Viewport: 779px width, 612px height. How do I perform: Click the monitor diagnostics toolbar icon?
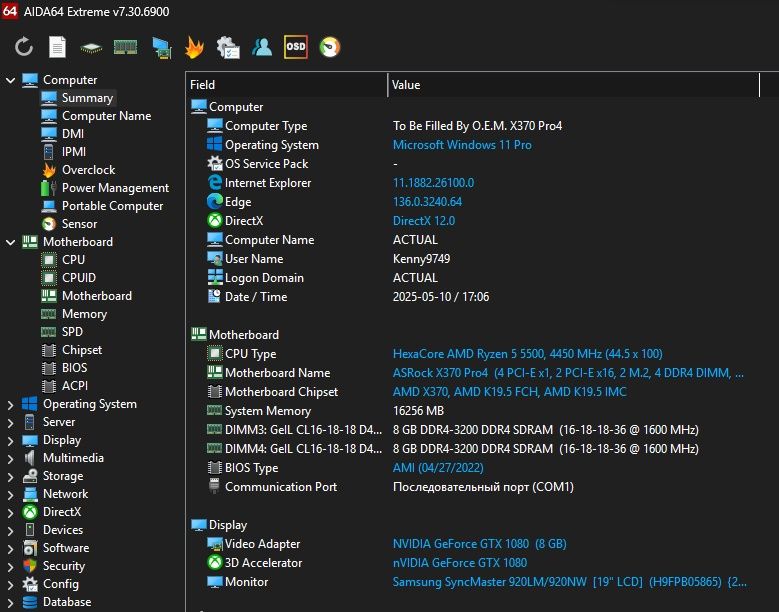(x=161, y=48)
